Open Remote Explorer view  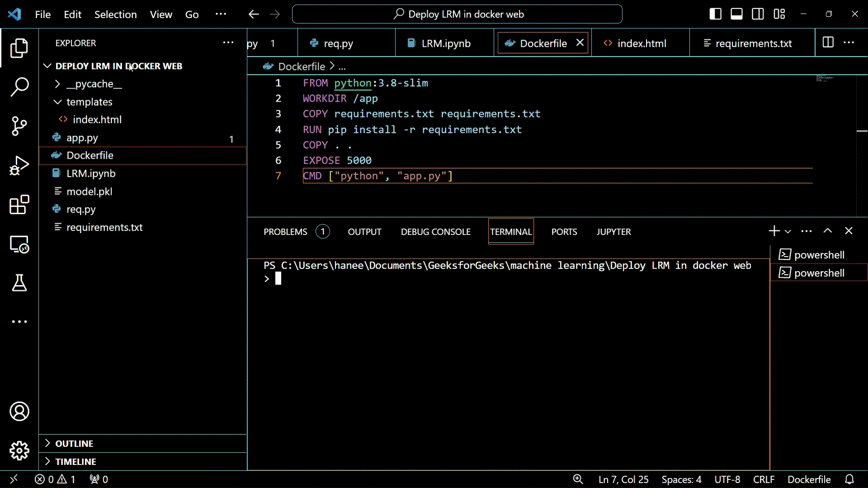(x=19, y=244)
